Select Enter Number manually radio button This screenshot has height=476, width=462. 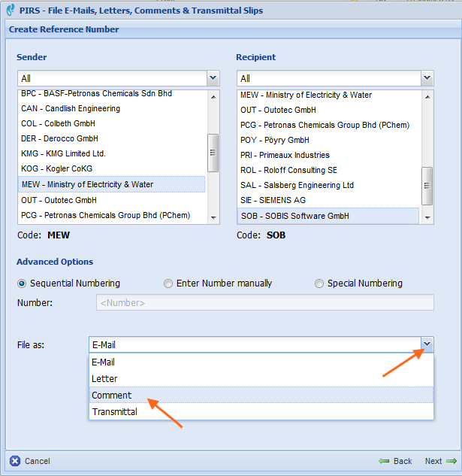[168, 283]
